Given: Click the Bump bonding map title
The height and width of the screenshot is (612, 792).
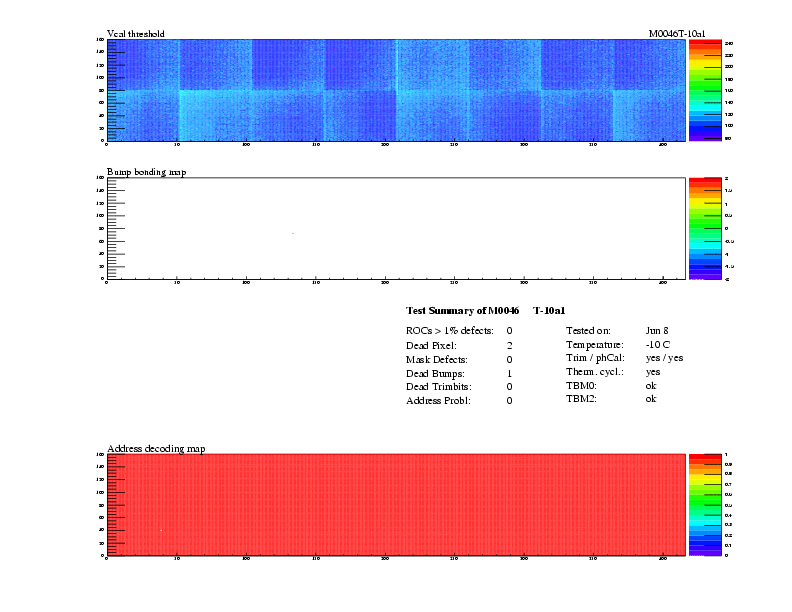Looking at the screenshot, I should [x=146, y=172].
